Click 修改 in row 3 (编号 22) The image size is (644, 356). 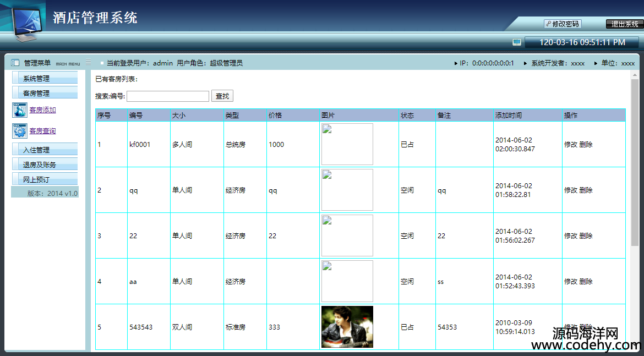pos(570,235)
